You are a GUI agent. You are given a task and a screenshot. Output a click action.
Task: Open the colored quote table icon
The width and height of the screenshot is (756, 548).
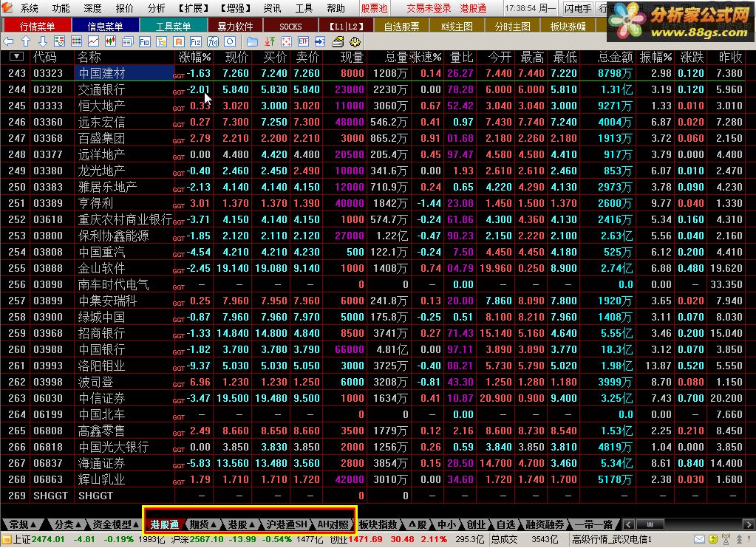(x=76, y=41)
